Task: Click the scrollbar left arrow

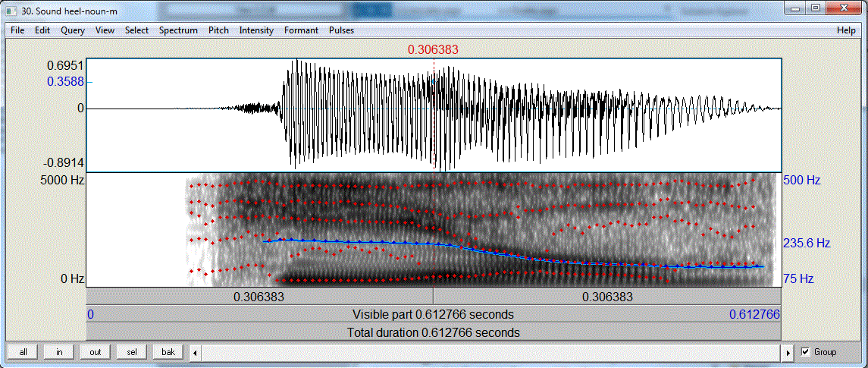Action: pos(195,352)
